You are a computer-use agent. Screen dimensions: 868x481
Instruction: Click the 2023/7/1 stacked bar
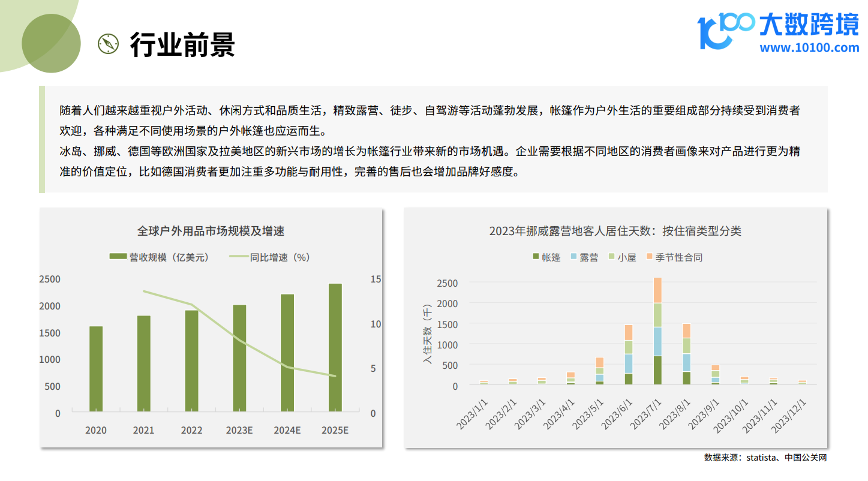(657, 331)
